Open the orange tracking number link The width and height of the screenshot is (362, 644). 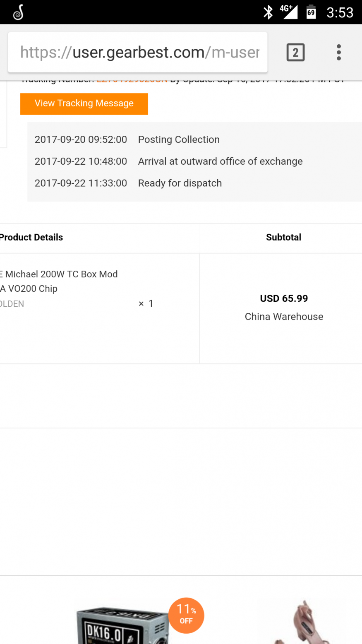point(132,80)
